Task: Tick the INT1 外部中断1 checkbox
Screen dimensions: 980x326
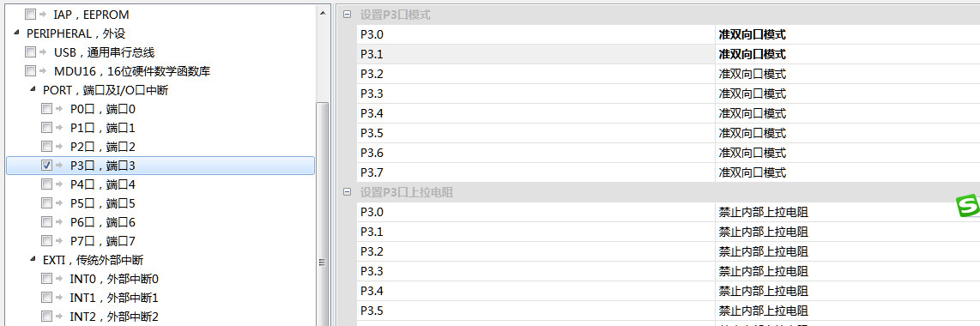Action: pyautogui.click(x=47, y=298)
